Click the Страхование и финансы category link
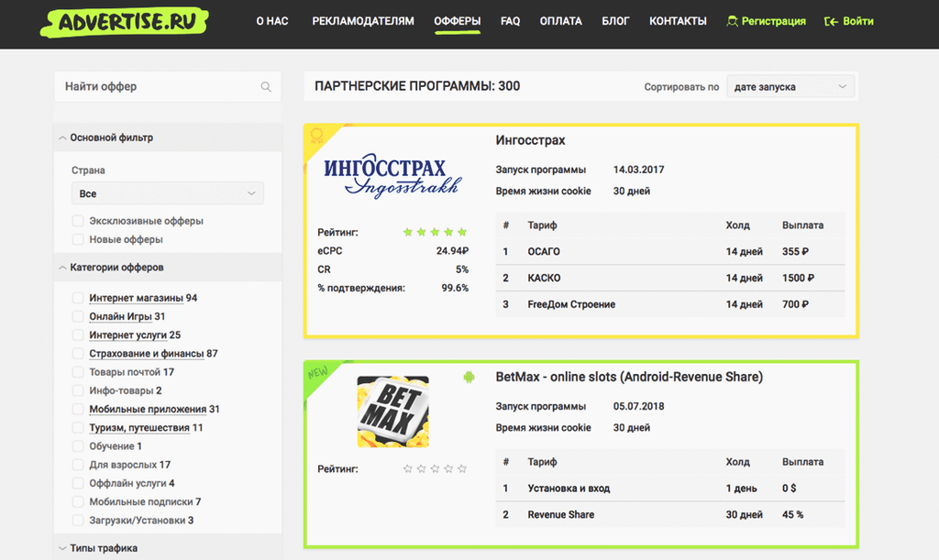 coord(147,354)
